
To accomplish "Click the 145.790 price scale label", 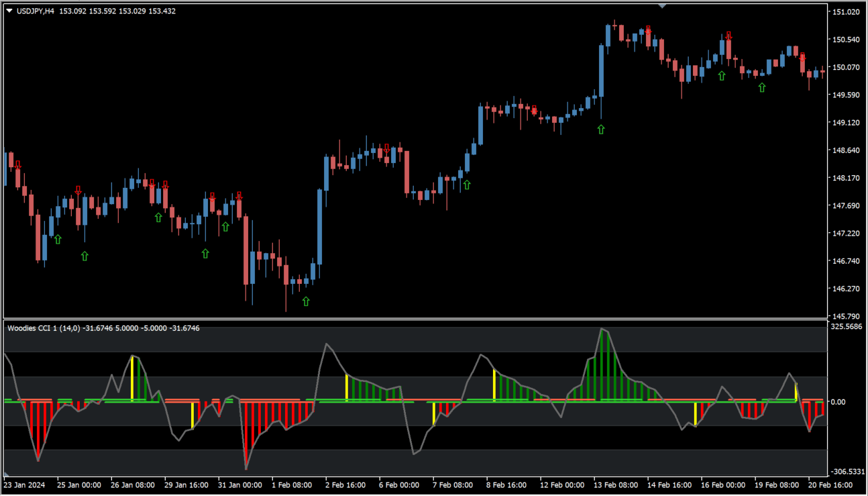I will 845,316.
